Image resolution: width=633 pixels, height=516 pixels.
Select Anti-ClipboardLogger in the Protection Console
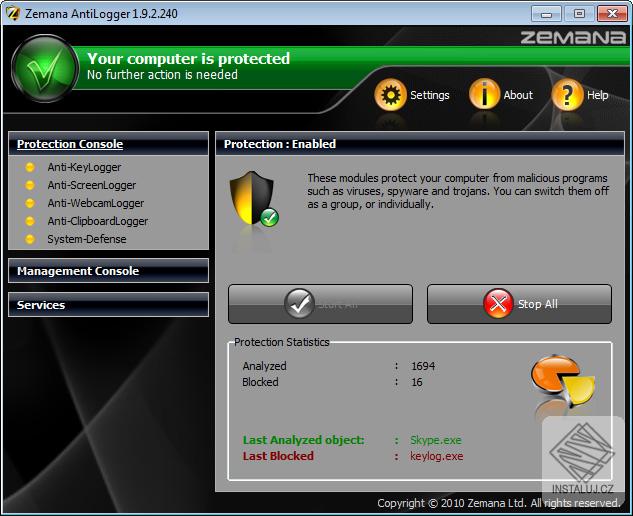click(x=98, y=221)
